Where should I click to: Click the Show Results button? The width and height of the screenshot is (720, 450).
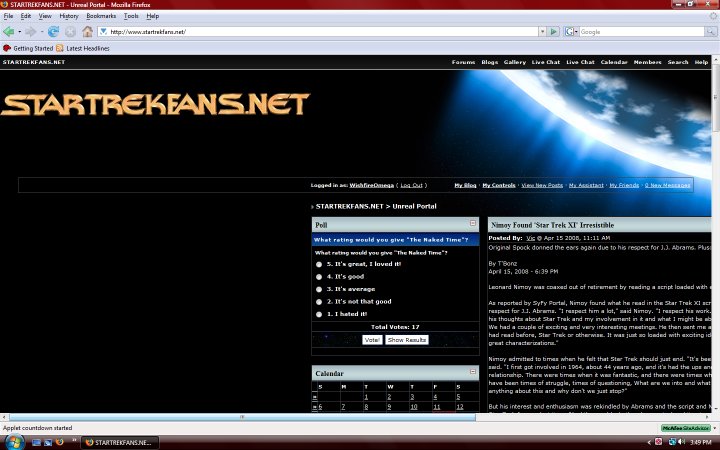pyautogui.click(x=407, y=340)
